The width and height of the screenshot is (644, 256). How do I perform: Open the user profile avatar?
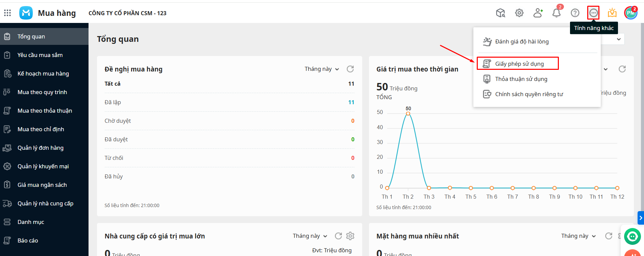630,13
